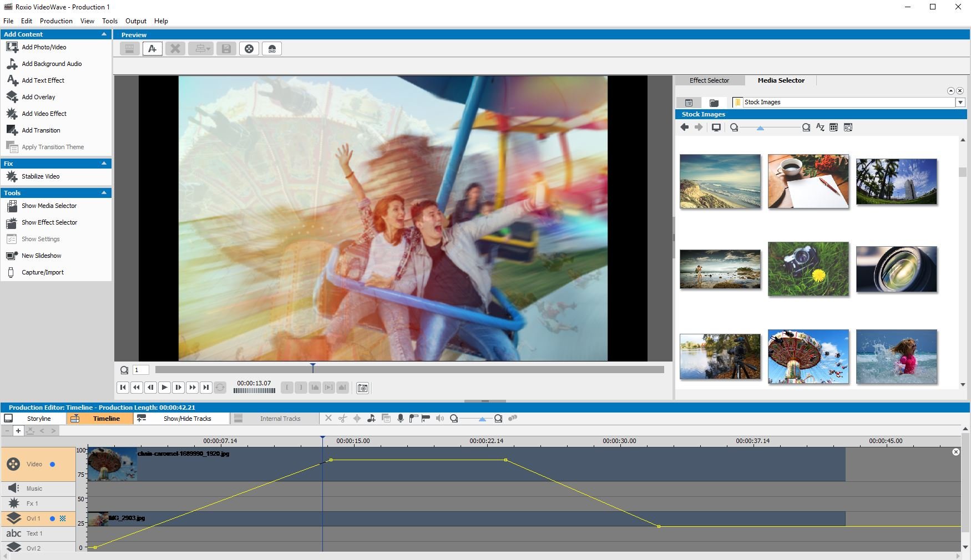
Task: Select the A-Z sort icon in Stock Images
Action: click(820, 127)
